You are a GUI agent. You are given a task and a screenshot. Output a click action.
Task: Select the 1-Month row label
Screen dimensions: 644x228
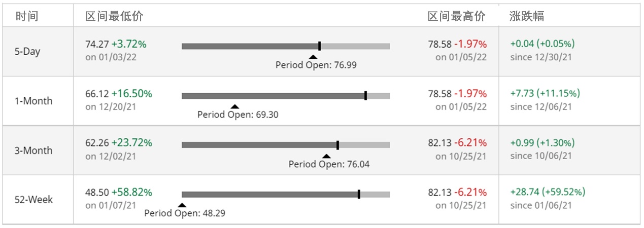pos(33,101)
